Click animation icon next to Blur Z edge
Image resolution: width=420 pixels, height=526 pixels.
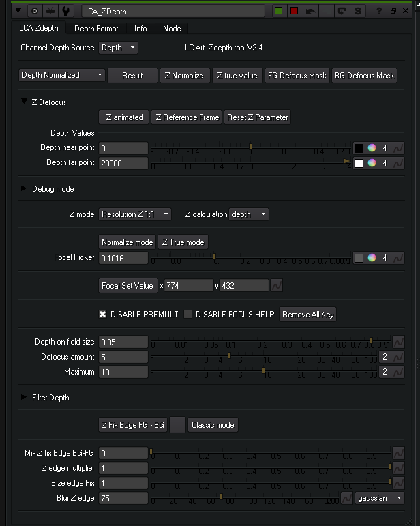346,498
